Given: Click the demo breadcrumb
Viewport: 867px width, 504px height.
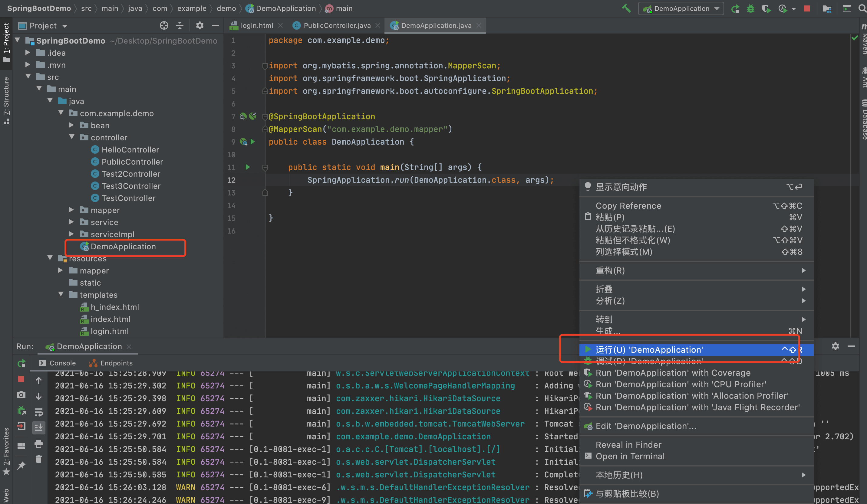Looking at the screenshot, I should point(226,8).
